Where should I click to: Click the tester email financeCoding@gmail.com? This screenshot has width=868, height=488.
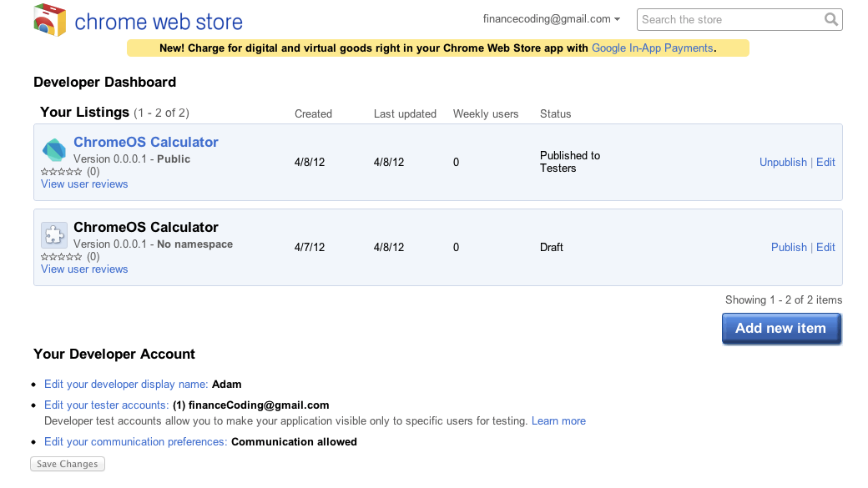259,405
